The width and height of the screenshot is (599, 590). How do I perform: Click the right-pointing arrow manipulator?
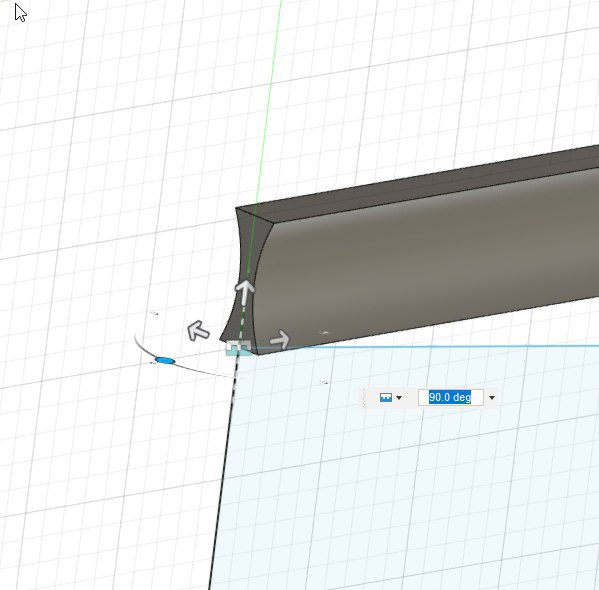click(281, 339)
